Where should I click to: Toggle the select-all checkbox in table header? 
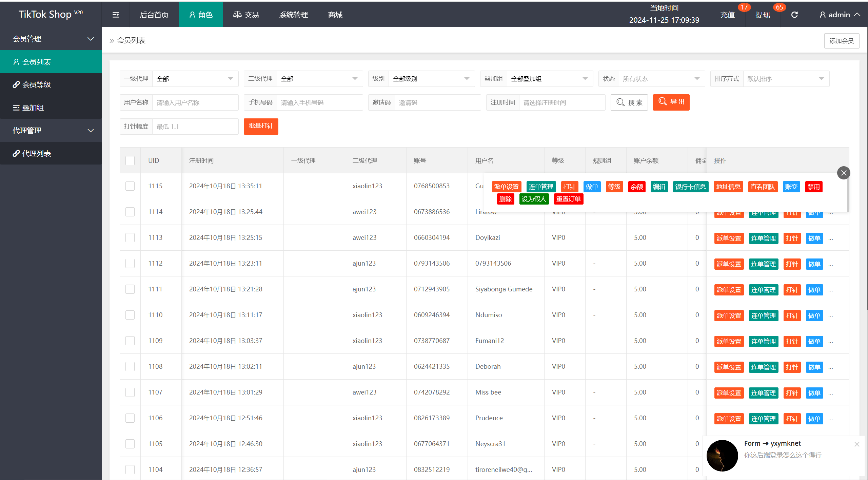coord(130,160)
